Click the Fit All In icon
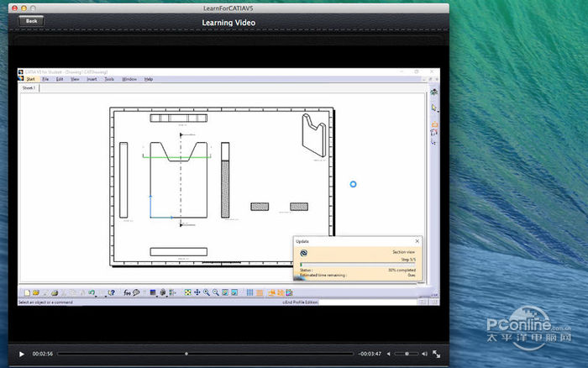 [x=188, y=292]
